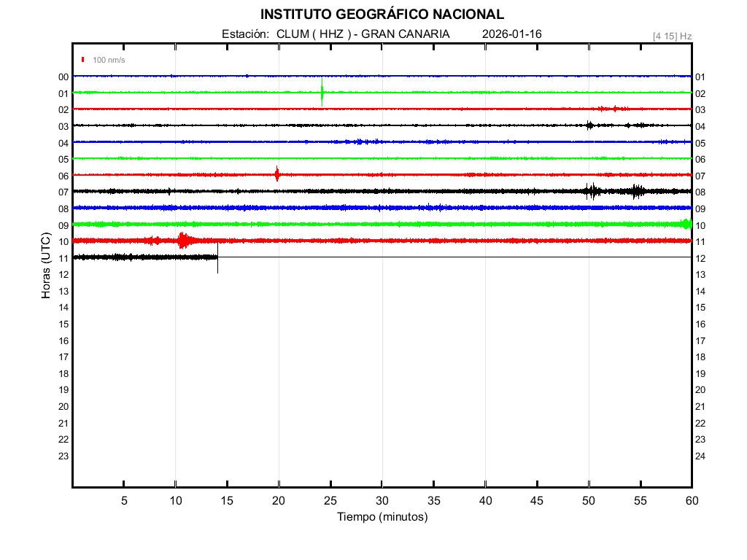The image size is (747, 560).
Task: Click the date 2026-01-16 in header
Action: pyautogui.click(x=512, y=34)
